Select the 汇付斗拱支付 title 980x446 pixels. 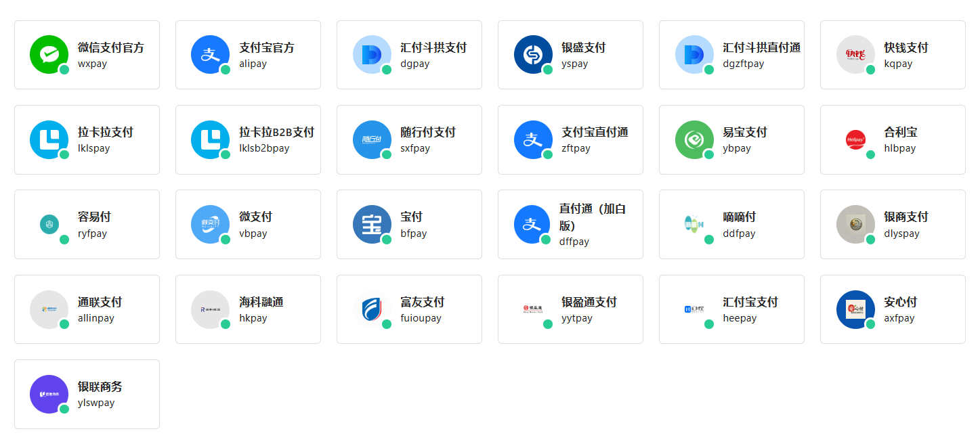tap(433, 48)
